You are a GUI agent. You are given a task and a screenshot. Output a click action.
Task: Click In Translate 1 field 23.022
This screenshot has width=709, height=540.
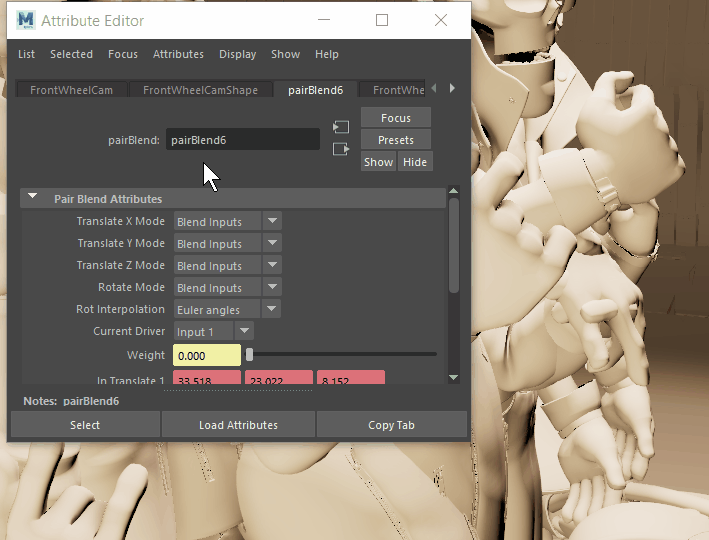click(279, 378)
